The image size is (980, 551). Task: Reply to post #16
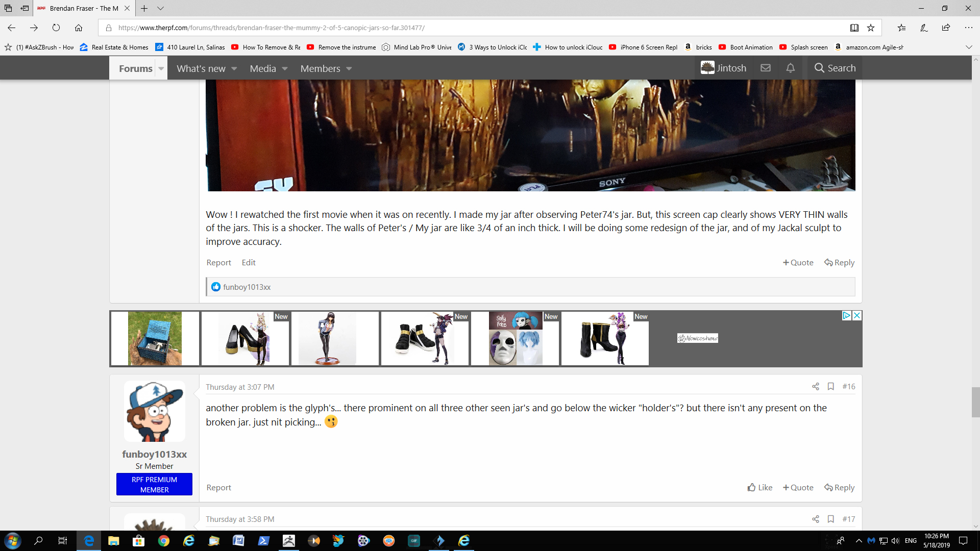click(x=839, y=487)
